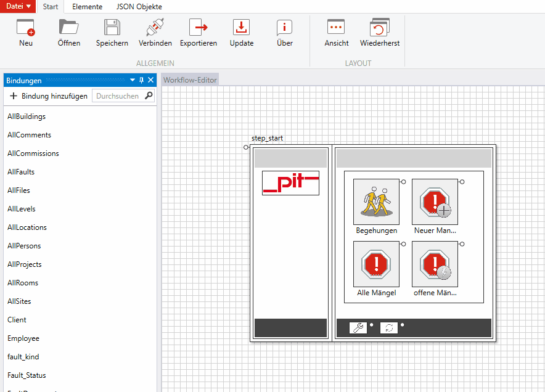Click Bindung hinzufügen button
The width and height of the screenshot is (545, 392).
[x=49, y=96]
